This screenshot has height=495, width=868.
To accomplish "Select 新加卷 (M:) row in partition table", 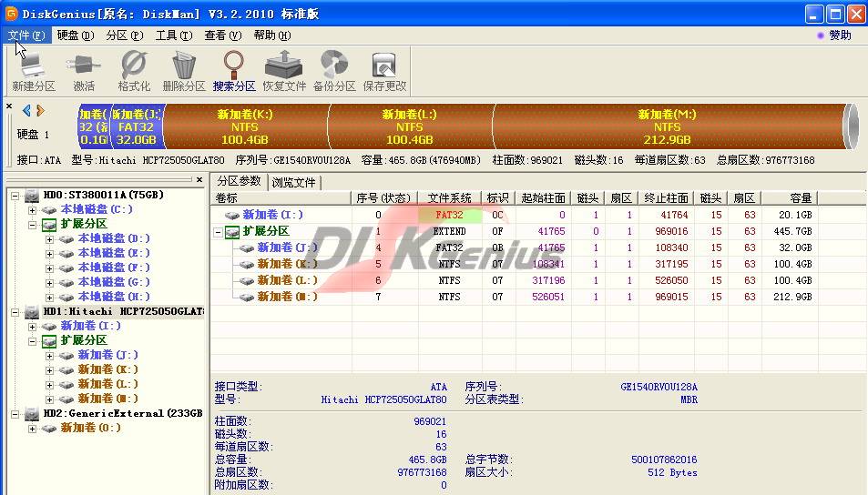I will coord(514,297).
